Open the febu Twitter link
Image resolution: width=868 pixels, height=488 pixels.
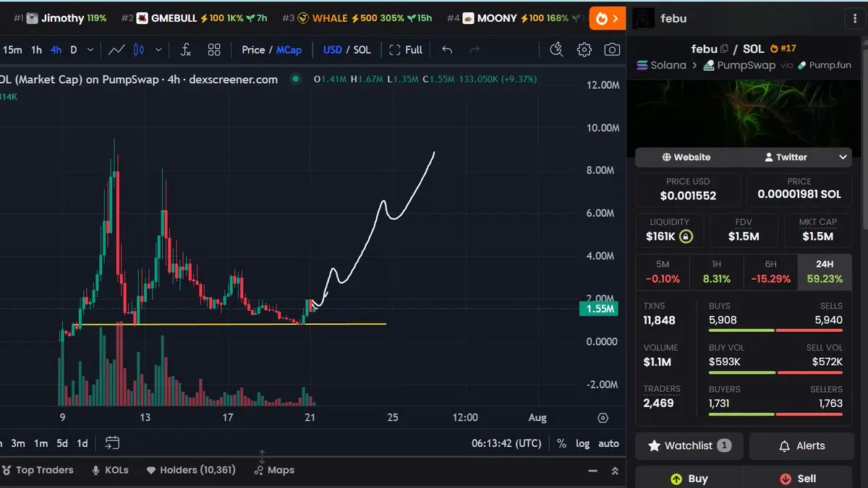[x=786, y=157]
